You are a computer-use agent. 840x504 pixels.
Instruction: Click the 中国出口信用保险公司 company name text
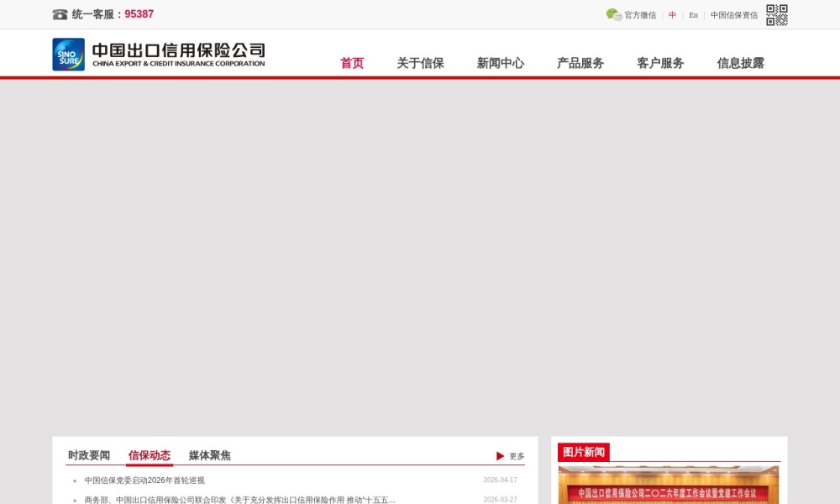tap(179, 50)
